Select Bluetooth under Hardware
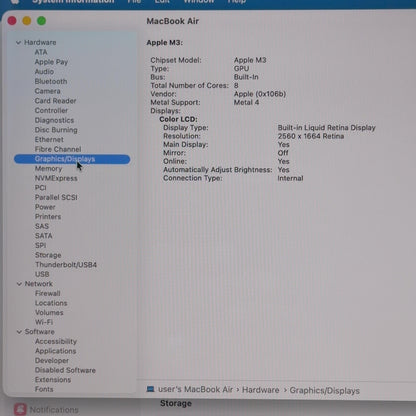416x416 pixels. coord(51,81)
